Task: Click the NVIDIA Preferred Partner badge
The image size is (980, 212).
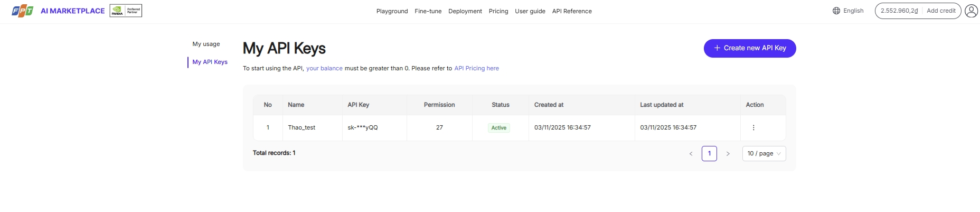Action: [126, 11]
